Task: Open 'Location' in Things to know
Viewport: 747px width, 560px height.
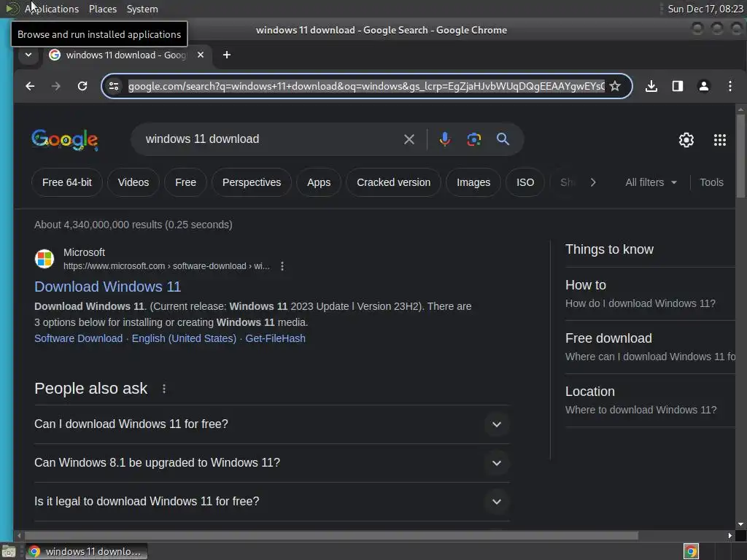Action: pos(650,400)
